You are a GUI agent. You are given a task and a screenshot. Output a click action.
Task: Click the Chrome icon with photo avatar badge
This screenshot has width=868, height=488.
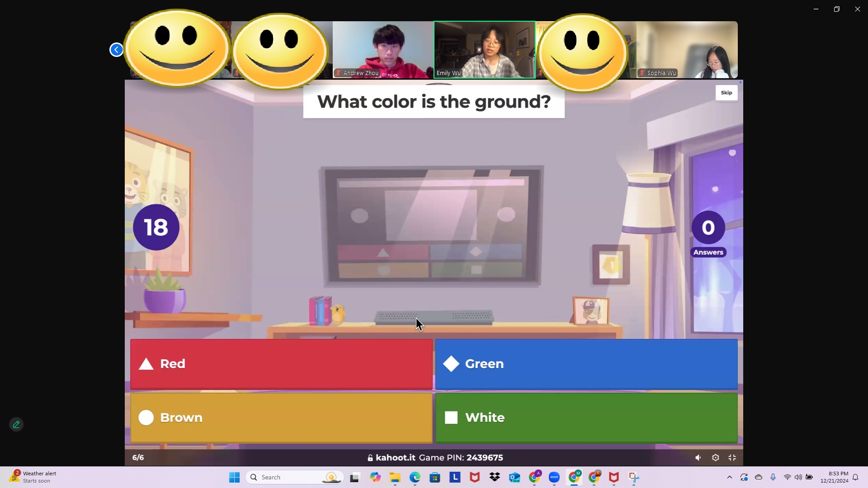tap(594, 477)
